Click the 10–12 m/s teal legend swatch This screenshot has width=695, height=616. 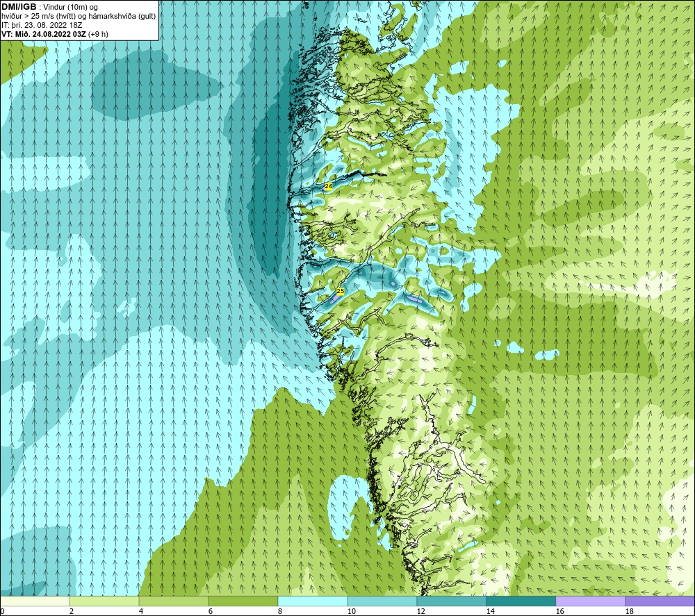(382, 601)
